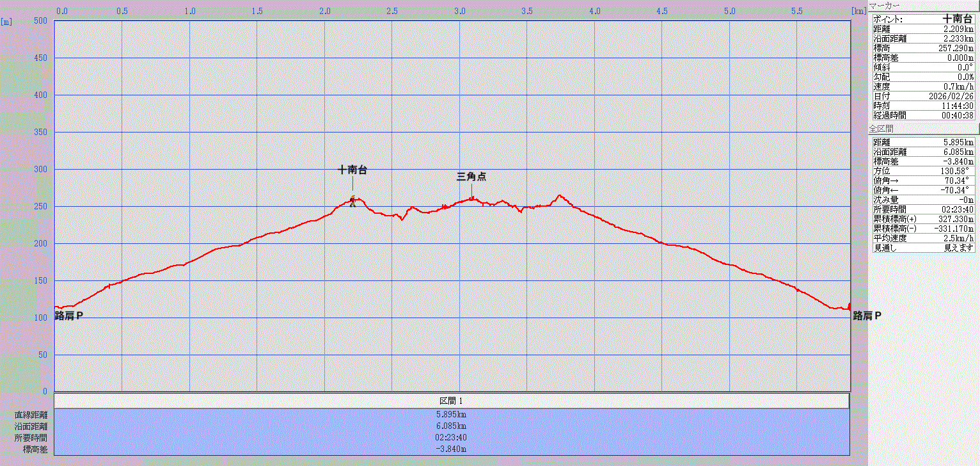The image size is (980, 466).
Task: Click the 路肩P label at the chart's right edge
Action: point(867,316)
